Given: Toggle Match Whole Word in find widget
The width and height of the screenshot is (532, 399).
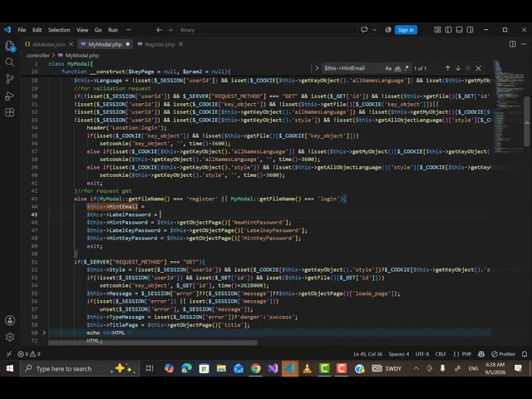Looking at the screenshot, I should click(x=397, y=68).
